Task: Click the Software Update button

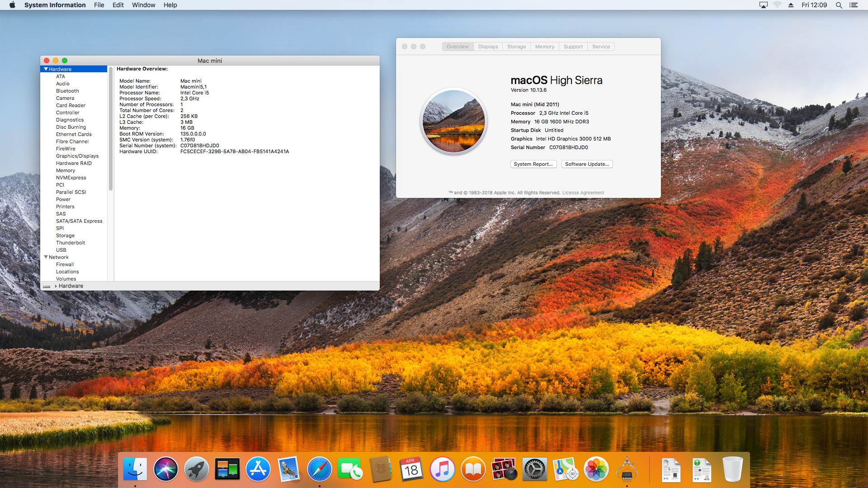Action: [587, 164]
